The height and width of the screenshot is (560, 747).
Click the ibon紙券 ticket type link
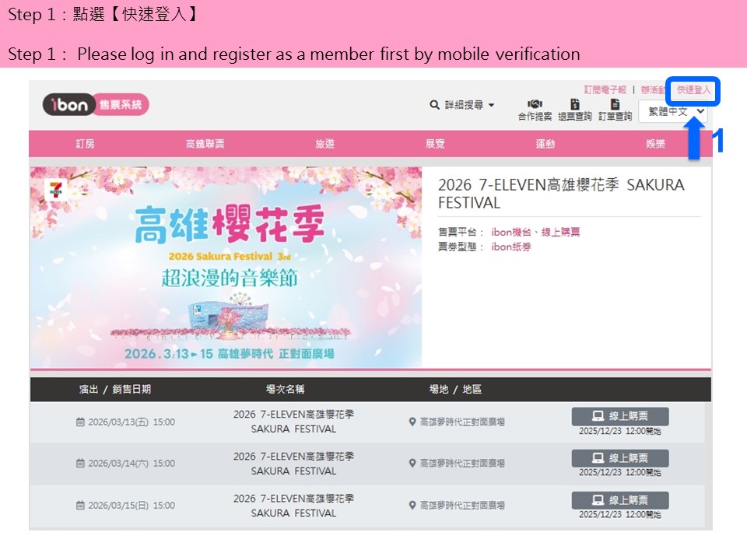pos(511,247)
